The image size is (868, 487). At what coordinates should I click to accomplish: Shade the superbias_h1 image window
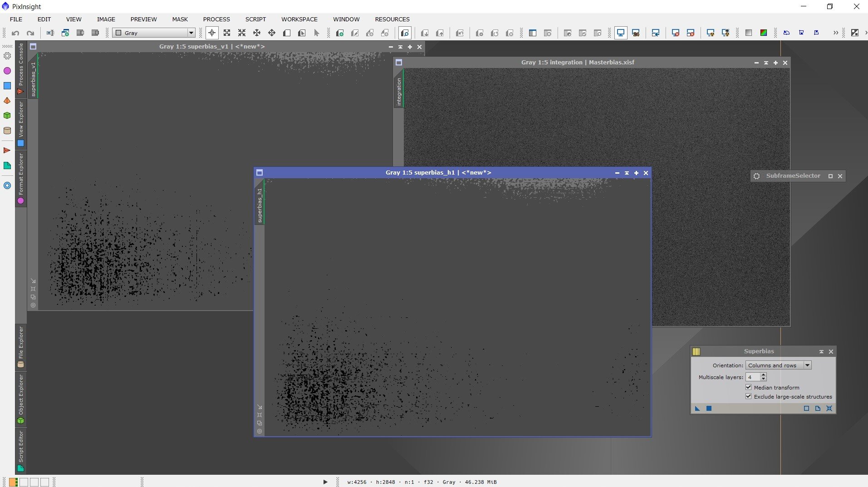[627, 173]
